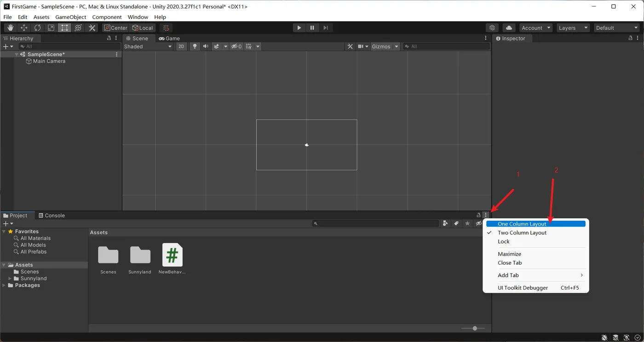This screenshot has height=342, width=644.
Task: Open the Shaded draw mode dropdown
Action: (x=148, y=46)
